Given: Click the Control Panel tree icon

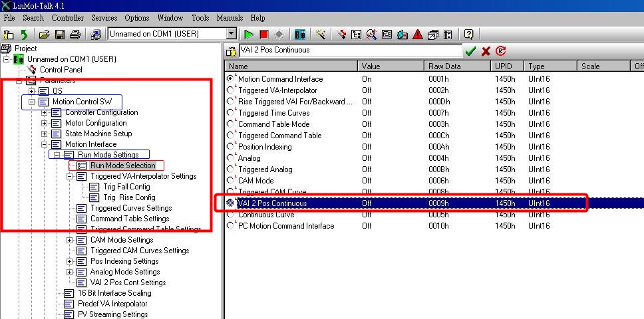Looking at the screenshot, I should coord(32,70).
